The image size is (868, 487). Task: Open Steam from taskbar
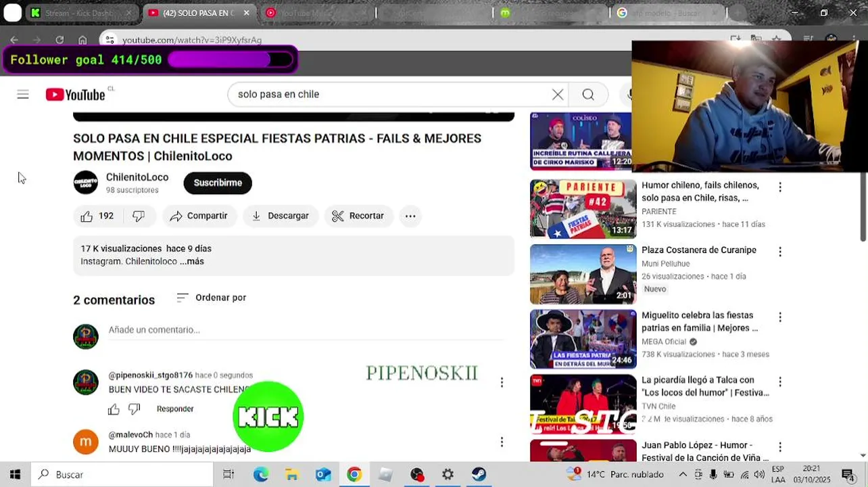coord(479,475)
